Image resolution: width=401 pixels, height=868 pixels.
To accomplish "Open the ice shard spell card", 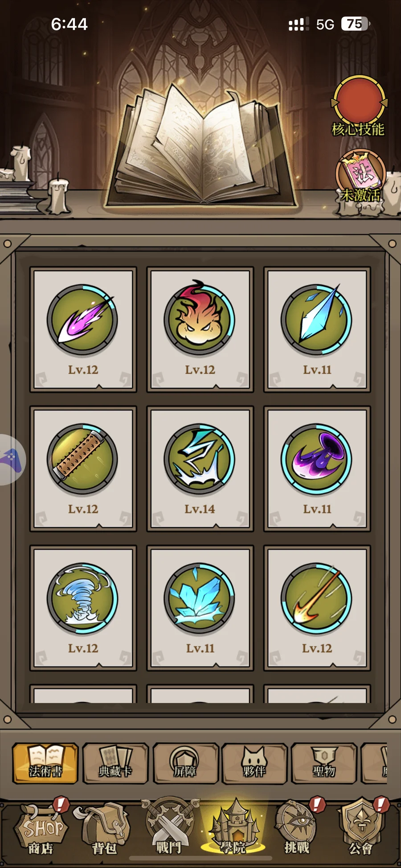I will coord(317,330).
